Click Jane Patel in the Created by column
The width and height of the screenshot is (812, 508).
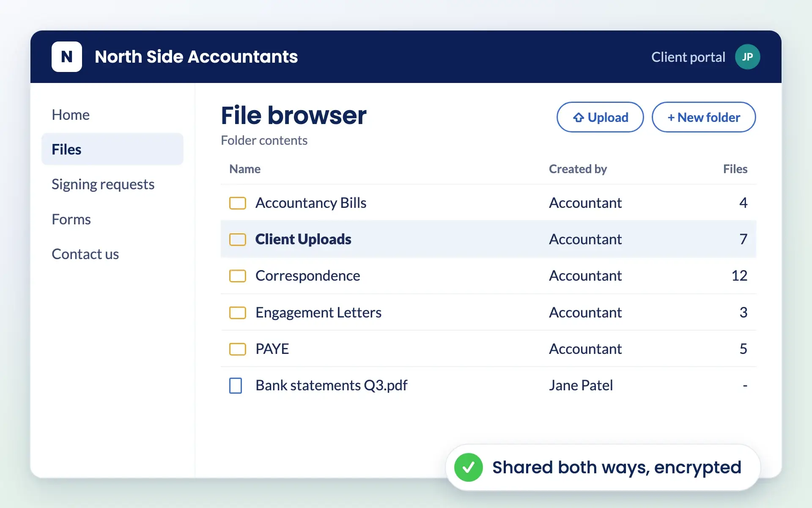pos(581,386)
